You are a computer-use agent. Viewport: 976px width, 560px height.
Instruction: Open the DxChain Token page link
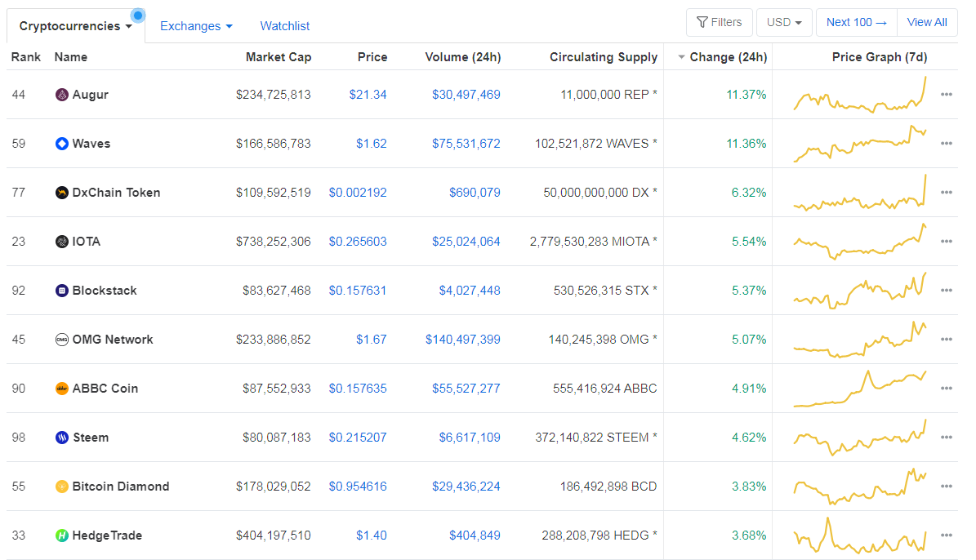(117, 193)
